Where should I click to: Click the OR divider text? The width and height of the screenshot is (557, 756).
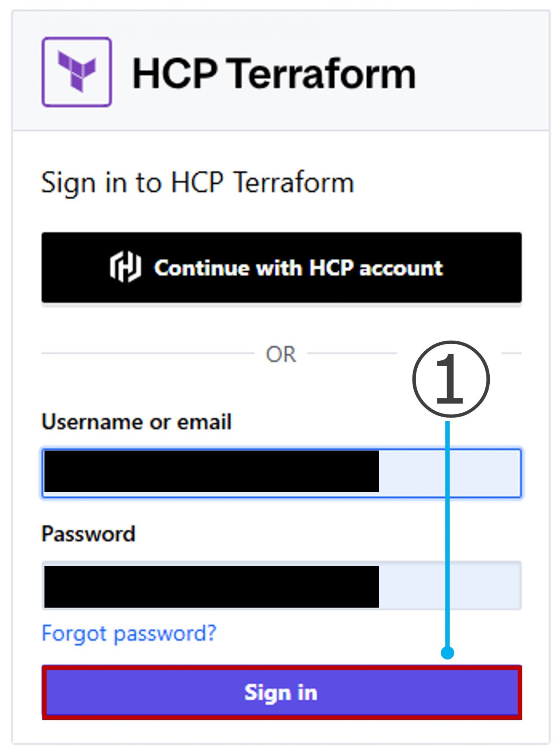click(281, 354)
